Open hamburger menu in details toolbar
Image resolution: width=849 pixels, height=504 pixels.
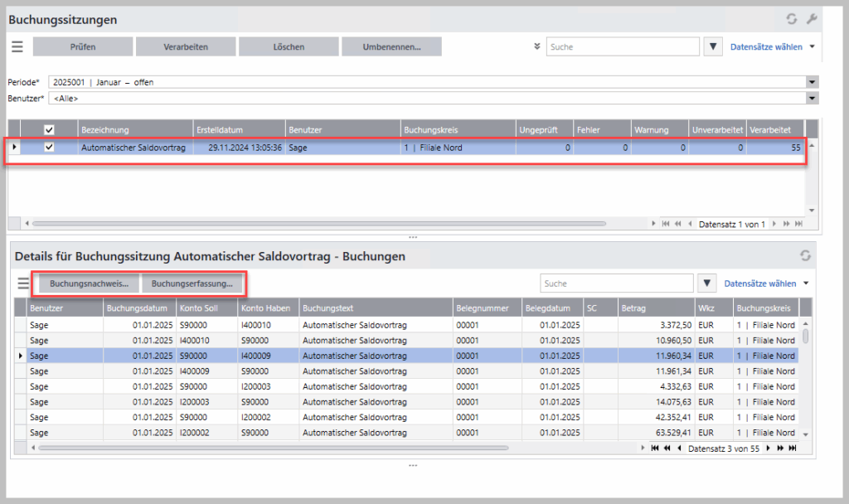coord(24,283)
